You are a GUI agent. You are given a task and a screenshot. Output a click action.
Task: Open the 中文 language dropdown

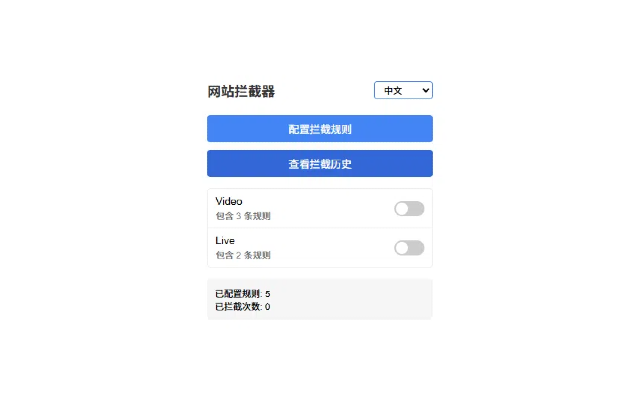point(403,90)
